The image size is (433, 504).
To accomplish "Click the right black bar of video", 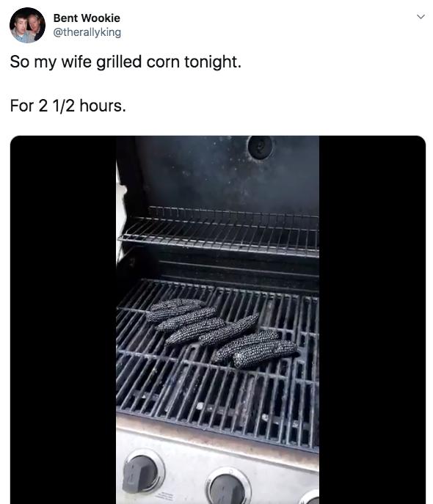I will click(372, 320).
